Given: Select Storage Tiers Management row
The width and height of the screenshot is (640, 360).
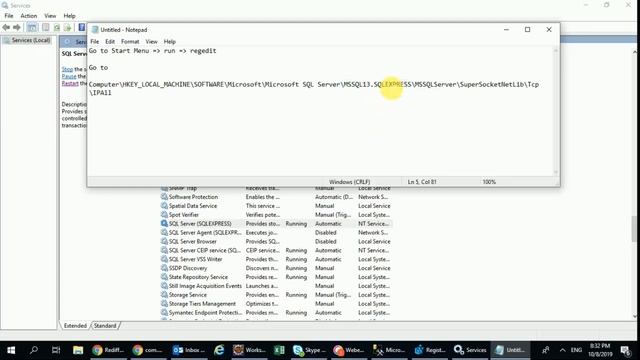Looking at the screenshot, I should click(x=276, y=304).
